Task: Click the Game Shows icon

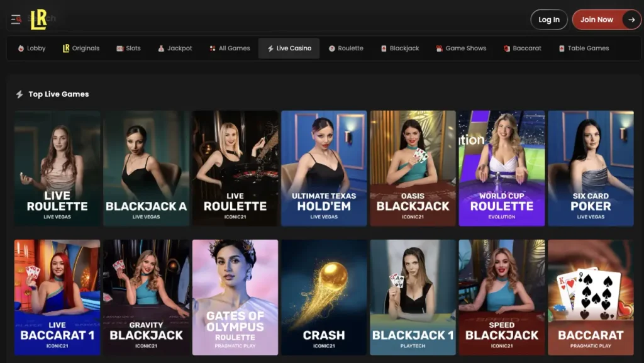Action: tap(439, 48)
